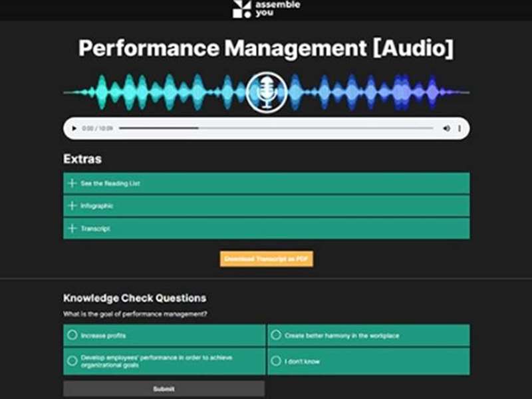Pick the "I don't know" option
Screen dimensions: 532x399
click(x=276, y=361)
